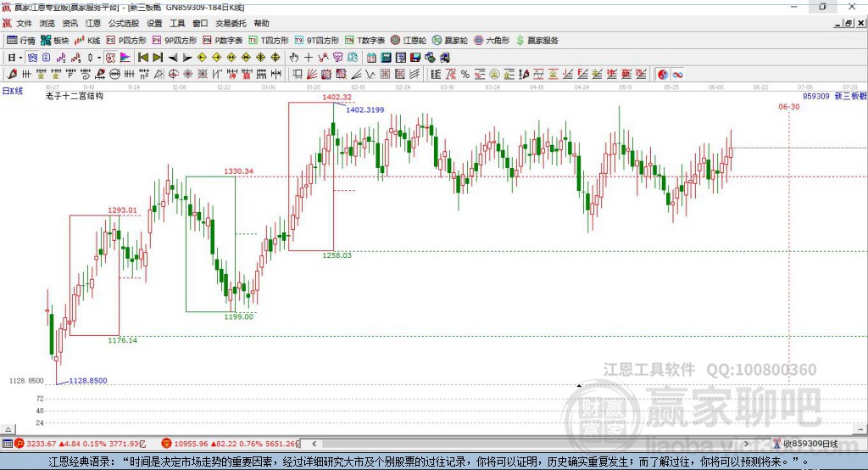Select the zigzag wave line tool

[x=370, y=75]
